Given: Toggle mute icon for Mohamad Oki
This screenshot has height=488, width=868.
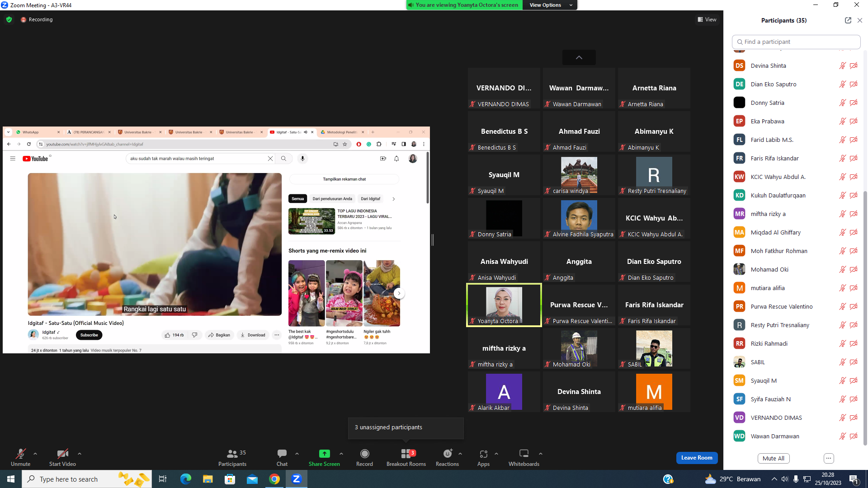Looking at the screenshot, I should click(x=842, y=269).
